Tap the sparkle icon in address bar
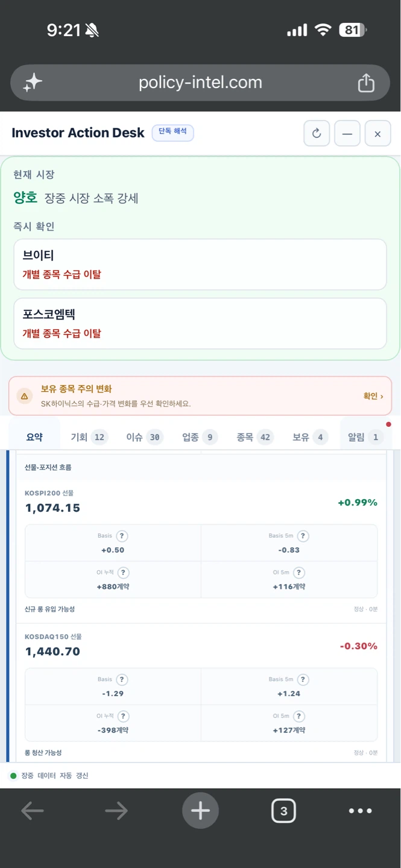This screenshot has width=401, height=868. pos(33,83)
